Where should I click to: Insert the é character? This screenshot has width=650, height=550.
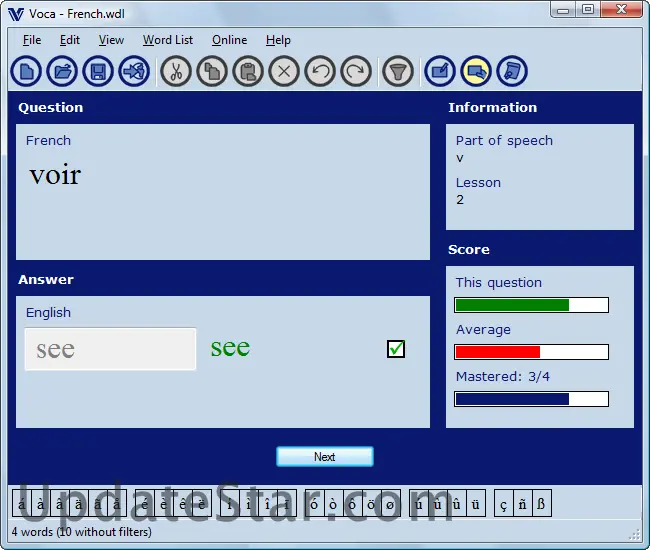(145, 503)
